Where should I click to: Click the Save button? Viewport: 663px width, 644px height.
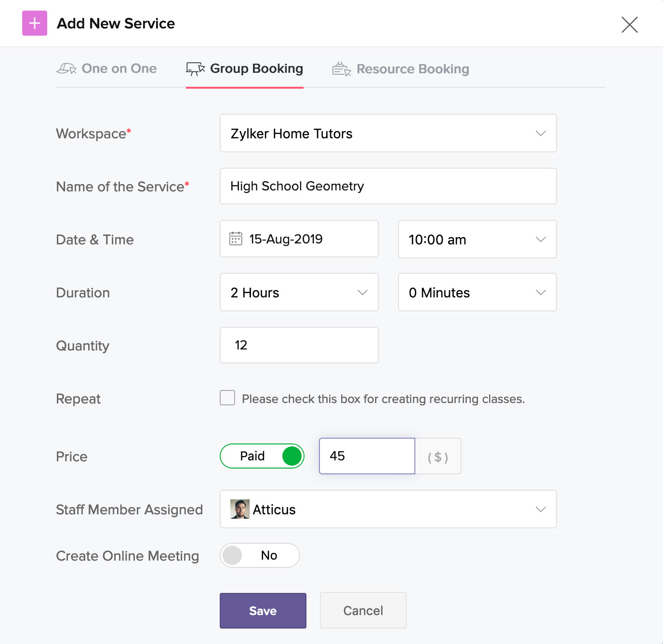[x=263, y=611]
